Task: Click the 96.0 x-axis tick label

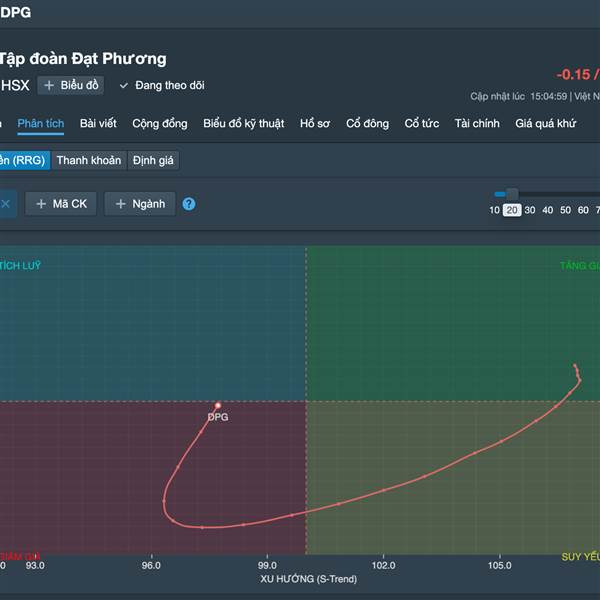Action: coord(151,565)
